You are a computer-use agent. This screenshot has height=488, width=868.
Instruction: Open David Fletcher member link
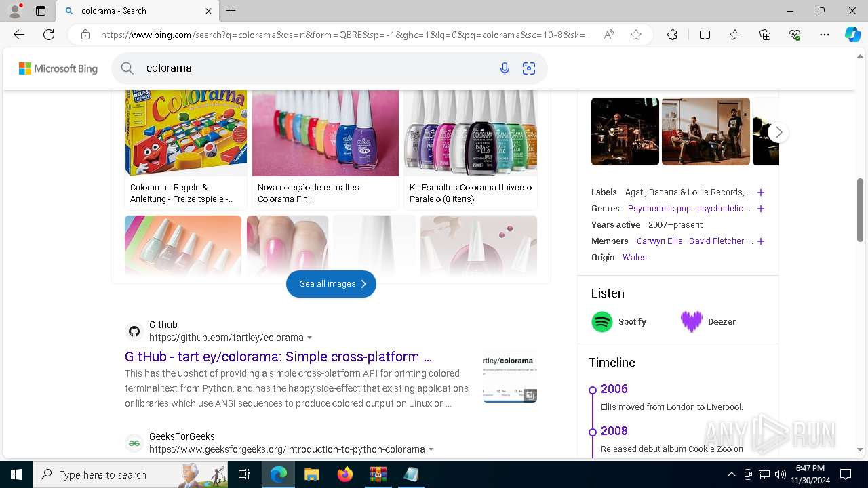pyautogui.click(x=717, y=241)
